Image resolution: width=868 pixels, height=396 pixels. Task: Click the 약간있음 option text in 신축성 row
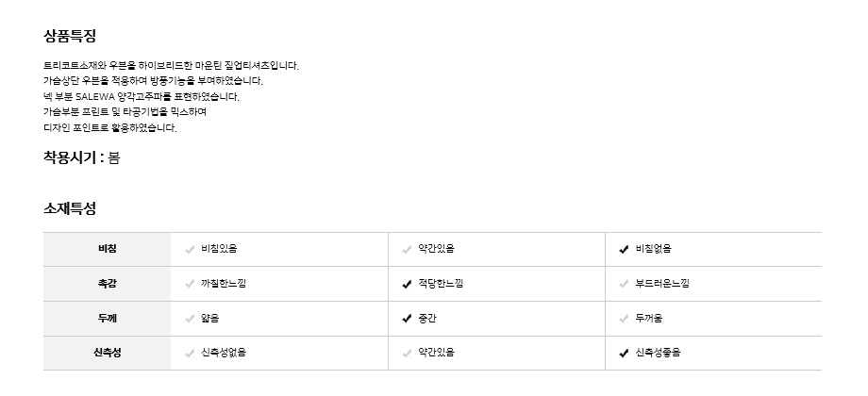(436, 353)
